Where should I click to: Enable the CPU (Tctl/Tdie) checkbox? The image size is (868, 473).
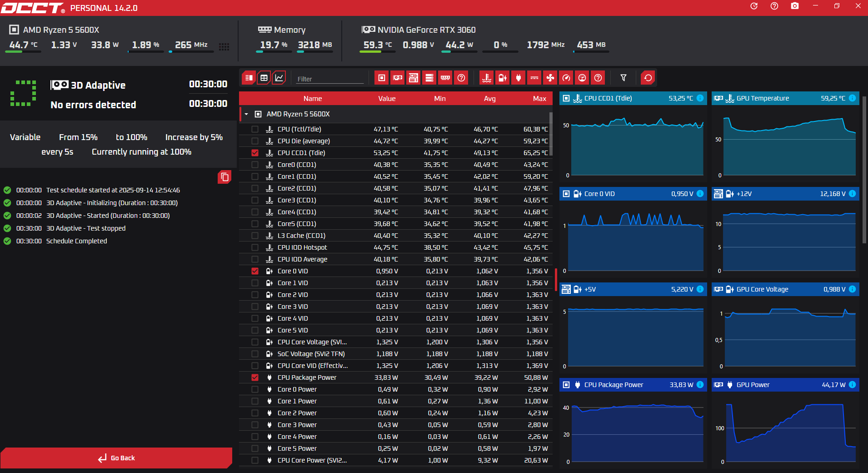(x=255, y=129)
